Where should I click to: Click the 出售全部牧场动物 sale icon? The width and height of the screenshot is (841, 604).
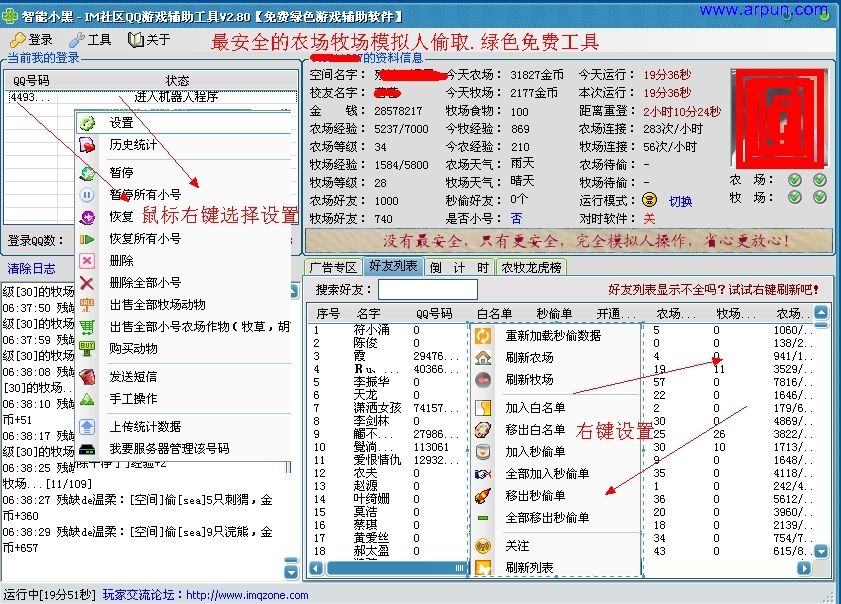[x=87, y=305]
